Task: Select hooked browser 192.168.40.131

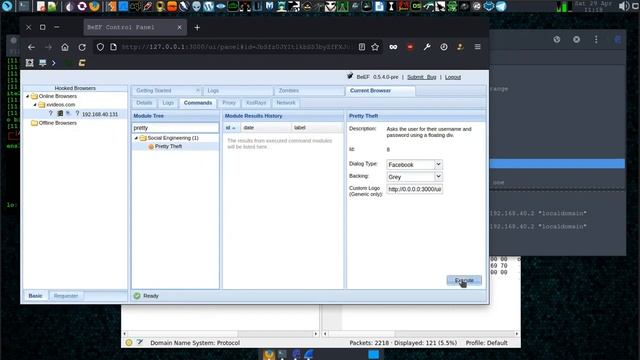Action: (100, 114)
